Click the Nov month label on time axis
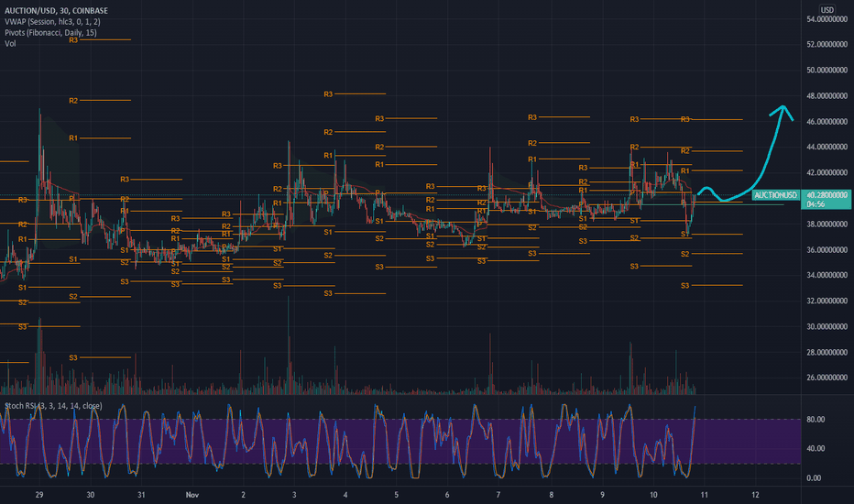The height and width of the screenshot is (504, 854). point(192,495)
